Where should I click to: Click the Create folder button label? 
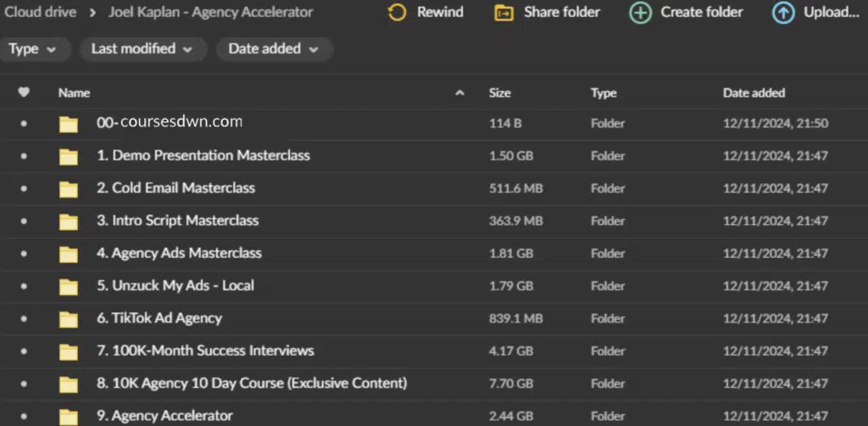[702, 12]
